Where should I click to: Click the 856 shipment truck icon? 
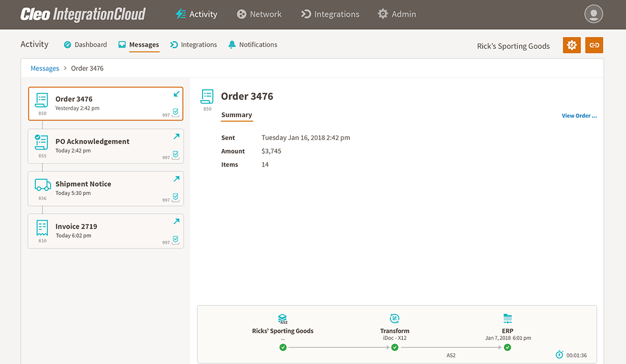pyautogui.click(x=43, y=185)
